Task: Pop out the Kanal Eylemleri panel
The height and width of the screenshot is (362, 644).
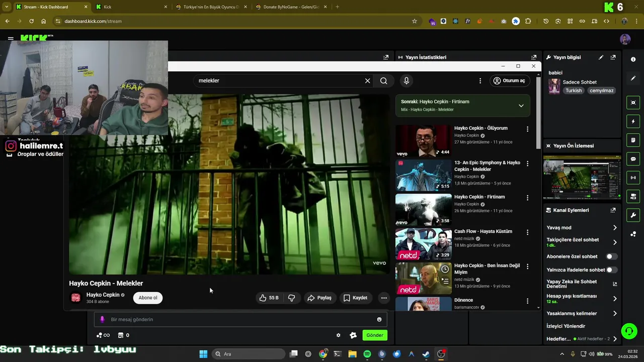Action: pyautogui.click(x=613, y=210)
